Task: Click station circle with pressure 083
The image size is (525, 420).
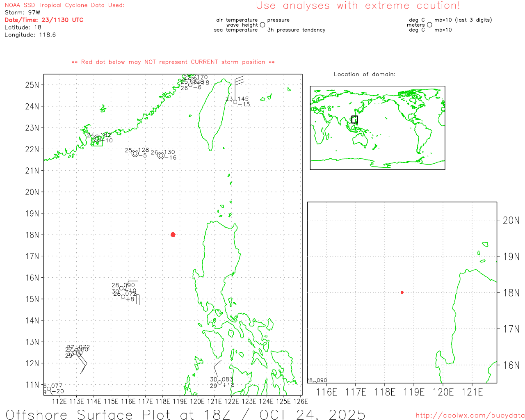Action: point(219,382)
